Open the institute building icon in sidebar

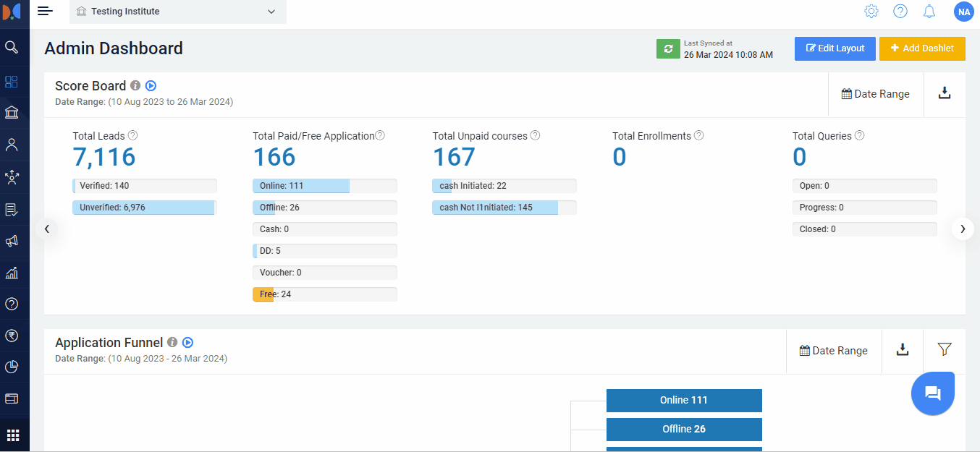(x=12, y=112)
